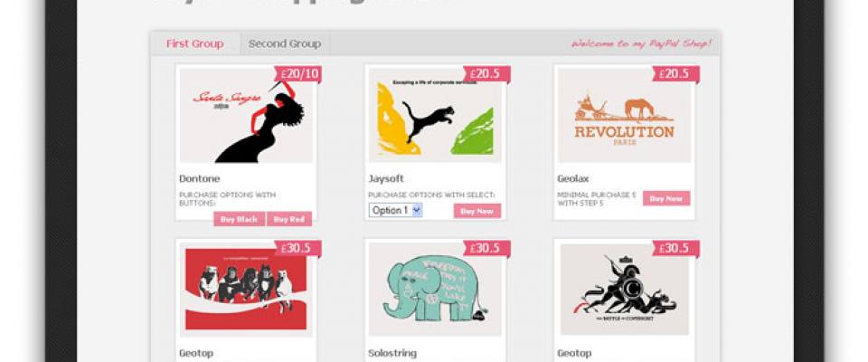868x362 pixels.
Task: Click the £20/10 price ribbon
Action: [x=298, y=74]
